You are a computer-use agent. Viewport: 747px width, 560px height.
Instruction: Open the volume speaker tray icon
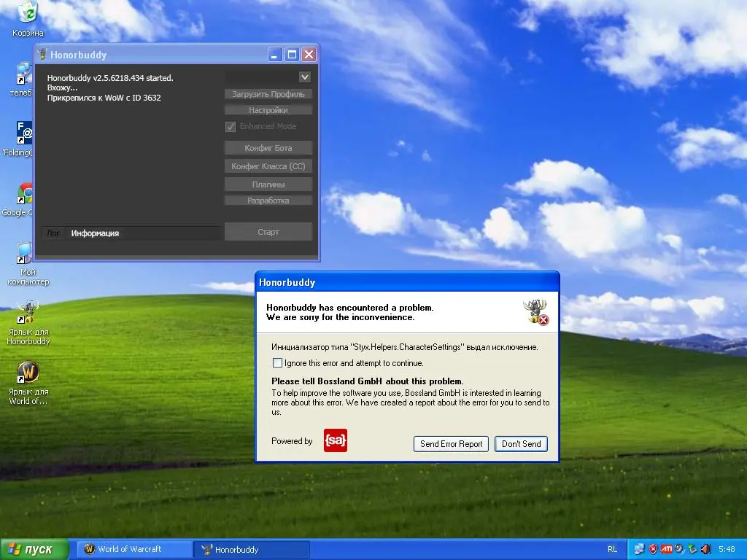(x=705, y=549)
